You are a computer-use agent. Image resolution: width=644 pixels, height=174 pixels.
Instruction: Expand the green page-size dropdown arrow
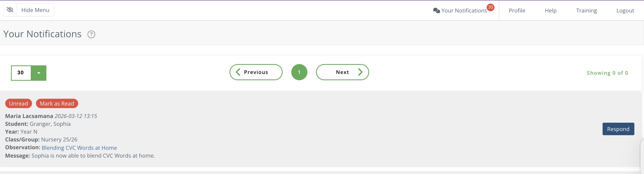point(39,73)
